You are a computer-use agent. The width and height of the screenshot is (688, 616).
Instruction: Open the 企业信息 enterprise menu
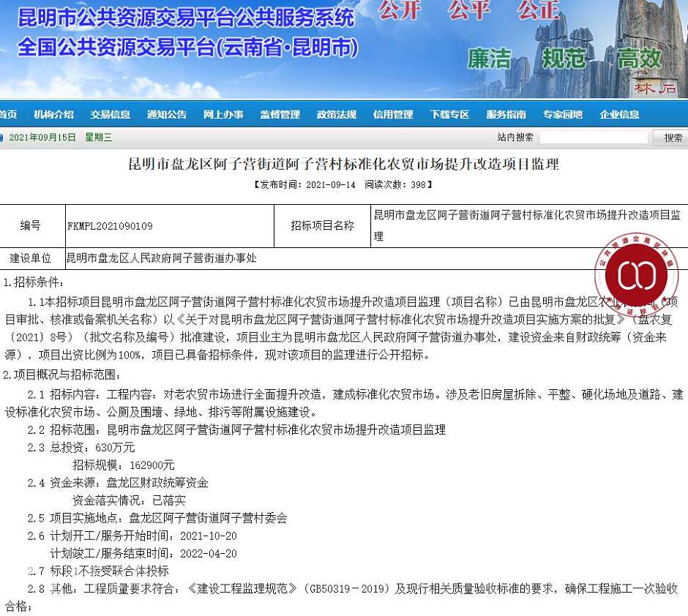(x=618, y=114)
